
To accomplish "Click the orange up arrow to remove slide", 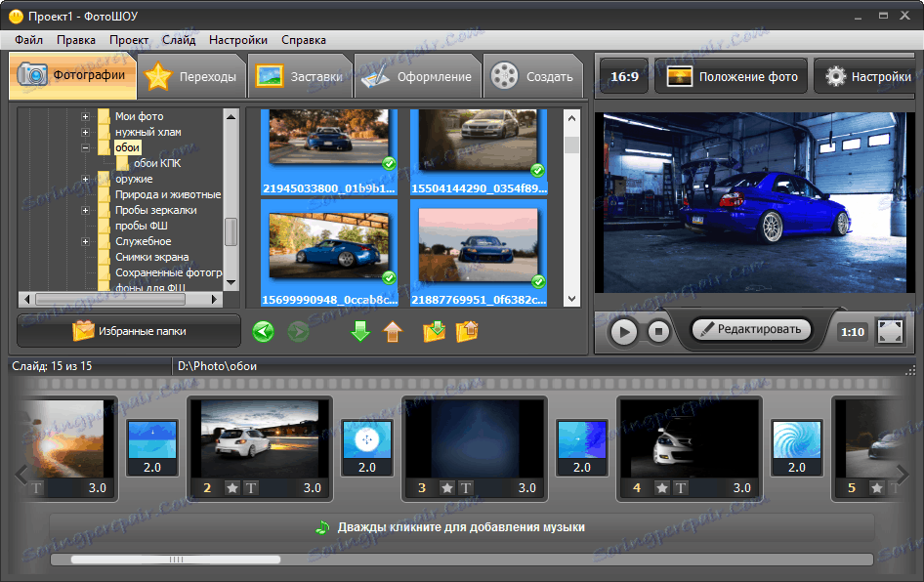I will [393, 332].
